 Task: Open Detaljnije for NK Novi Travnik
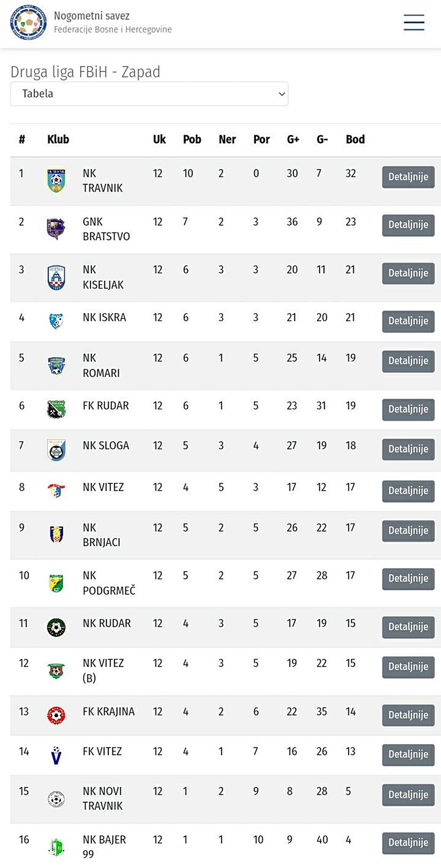coord(408,795)
